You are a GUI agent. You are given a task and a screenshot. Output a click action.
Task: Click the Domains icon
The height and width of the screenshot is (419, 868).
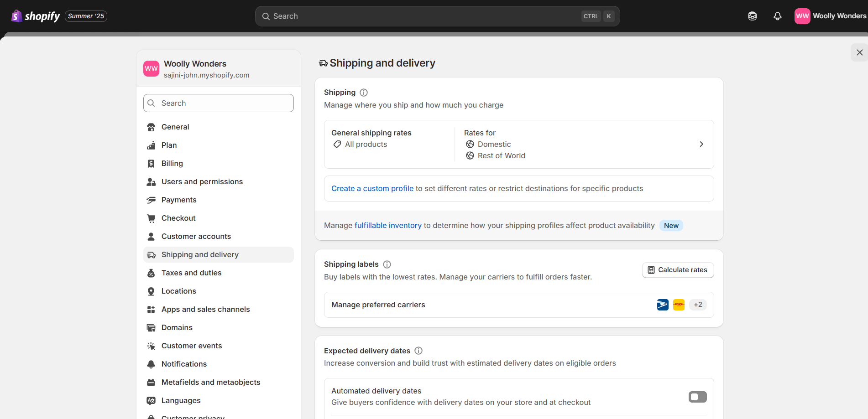(x=151, y=328)
